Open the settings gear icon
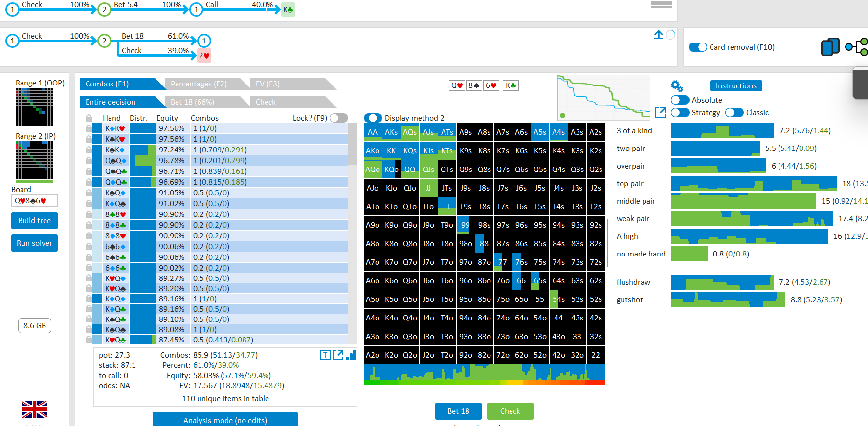Screen dimensions: 868x426 tap(677, 86)
